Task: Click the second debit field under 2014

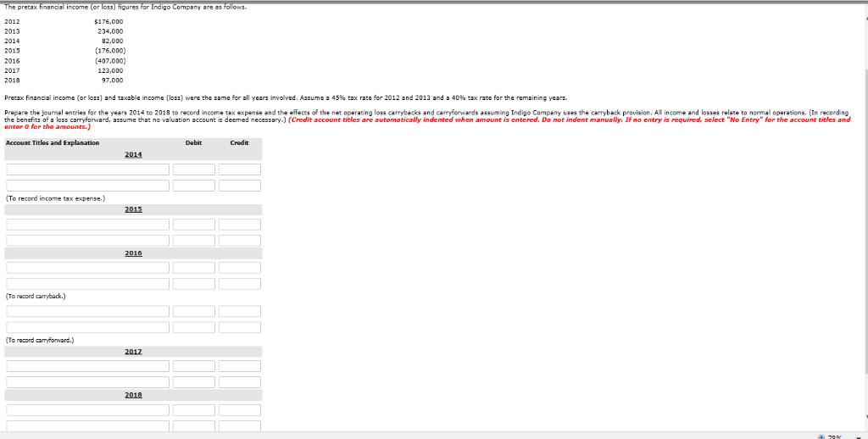Action: click(194, 186)
